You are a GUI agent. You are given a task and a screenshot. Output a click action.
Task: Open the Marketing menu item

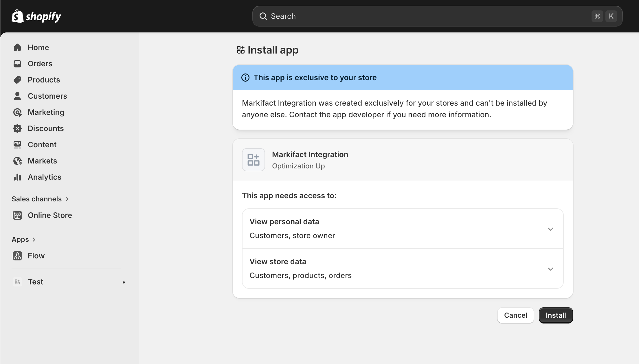(x=46, y=112)
